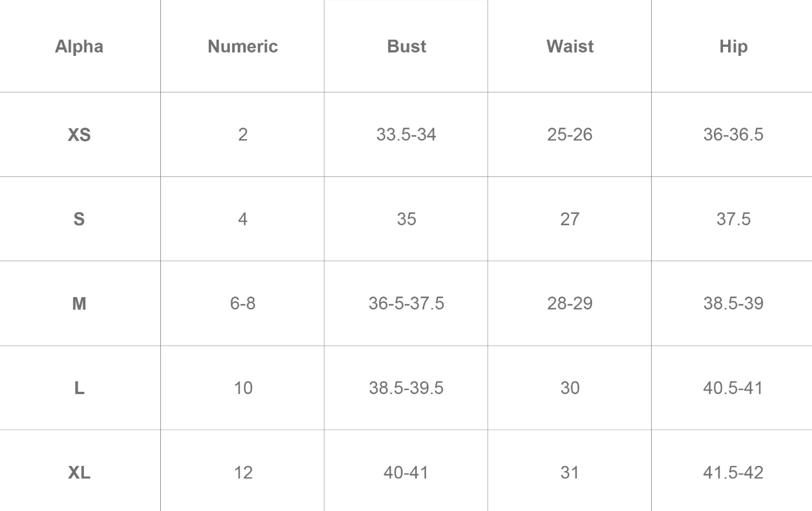Screen dimensions: 812x511
Task: Select hip measurement 37.5
Action: coord(733,219)
